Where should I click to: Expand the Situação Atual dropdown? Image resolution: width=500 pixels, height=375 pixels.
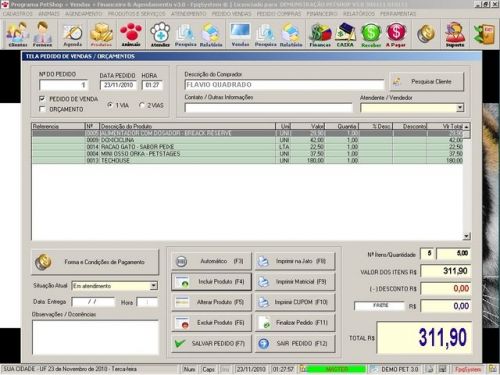coord(153,286)
